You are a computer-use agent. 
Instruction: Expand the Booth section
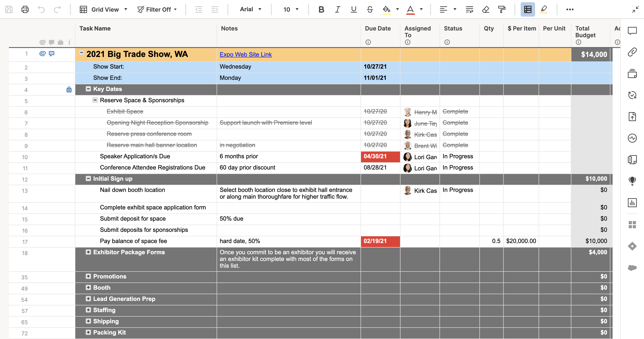click(x=88, y=287)
